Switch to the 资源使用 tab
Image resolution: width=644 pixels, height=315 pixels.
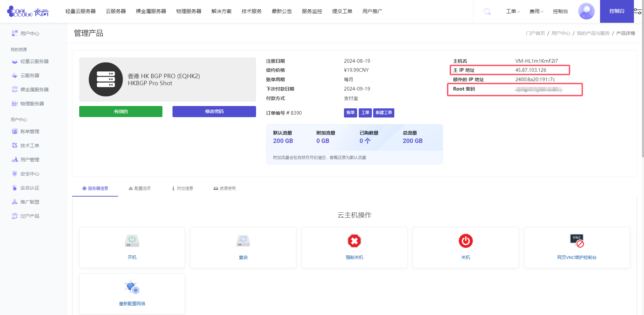click(225, 189)
